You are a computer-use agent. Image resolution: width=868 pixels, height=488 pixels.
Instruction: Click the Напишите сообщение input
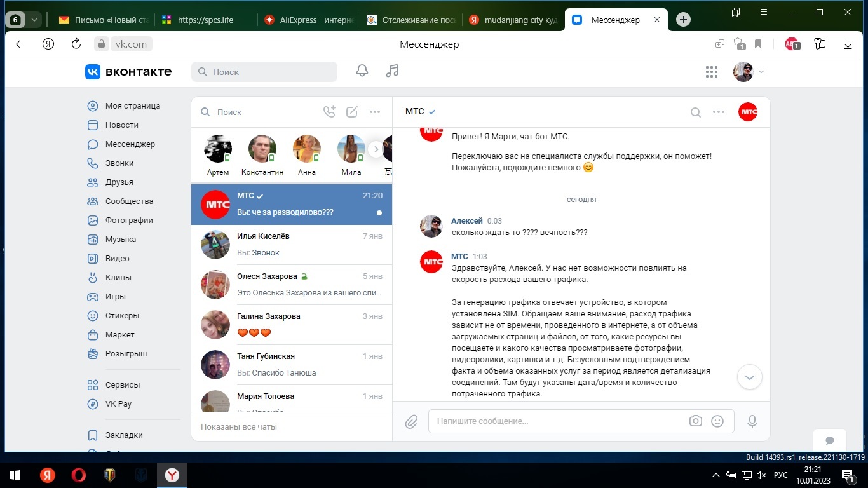(x=559, y=421)
